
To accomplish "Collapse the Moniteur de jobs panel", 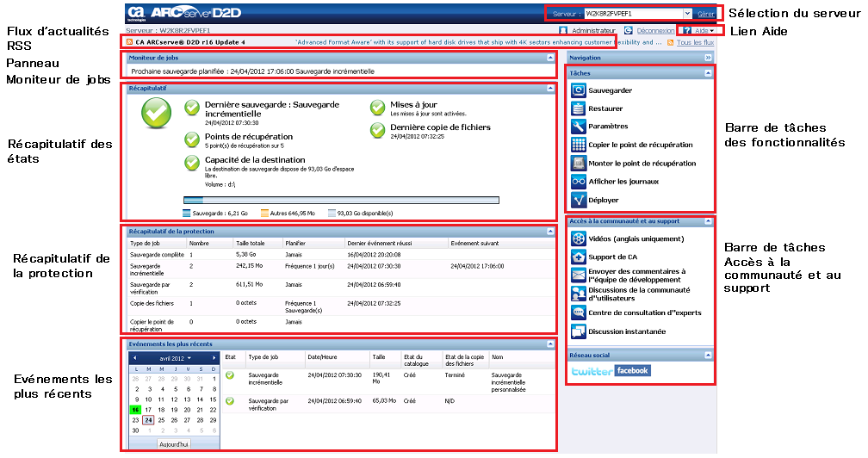I will (550, 58).
